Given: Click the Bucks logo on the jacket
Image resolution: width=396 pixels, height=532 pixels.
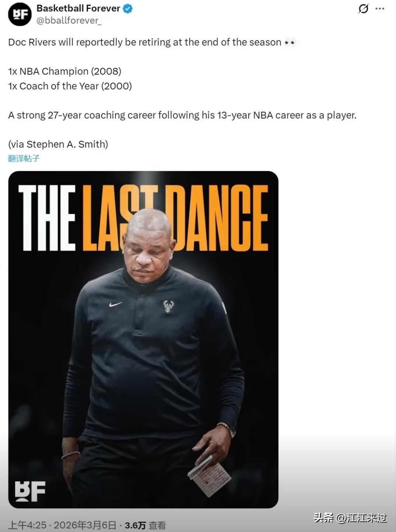Looking at the screenshot, I should (x=169, y=306).
